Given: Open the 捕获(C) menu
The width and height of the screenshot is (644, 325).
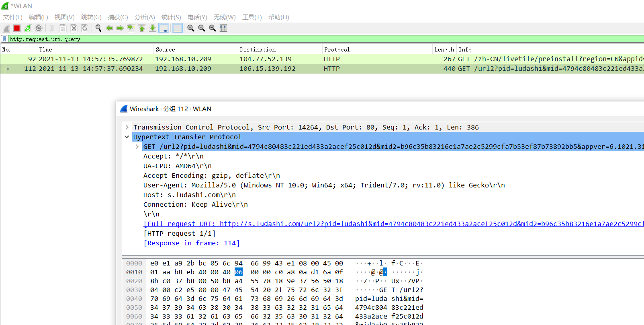Looking at the screenshot, I should coord(118,17).
